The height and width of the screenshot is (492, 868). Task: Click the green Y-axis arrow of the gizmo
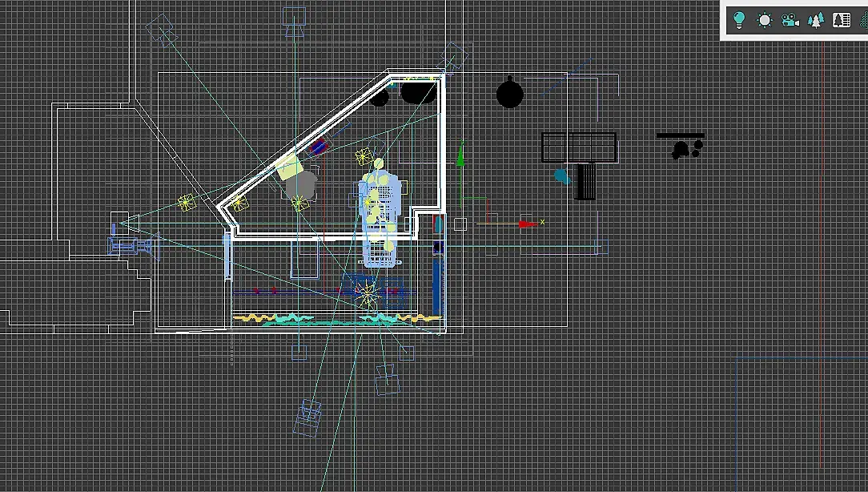[x=460, y=155]
